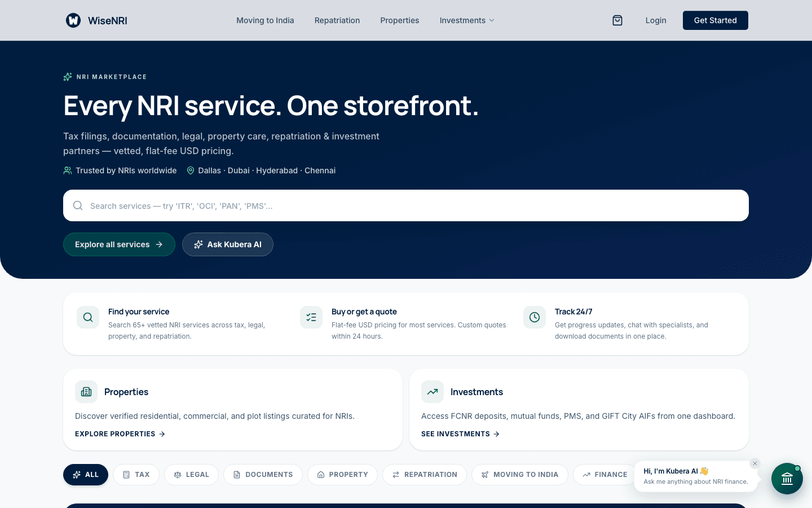
Task: Focus the Search services input field
Action: click(x=406, y=205)
